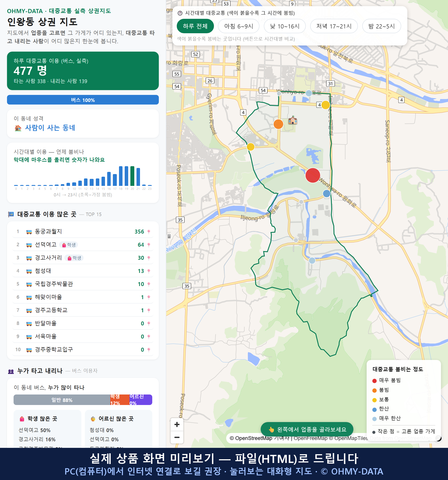Screen dimensions: 448x480
Task: Click the 매우 붐빔 red legend swatch
Action: [x=374, y=381]
